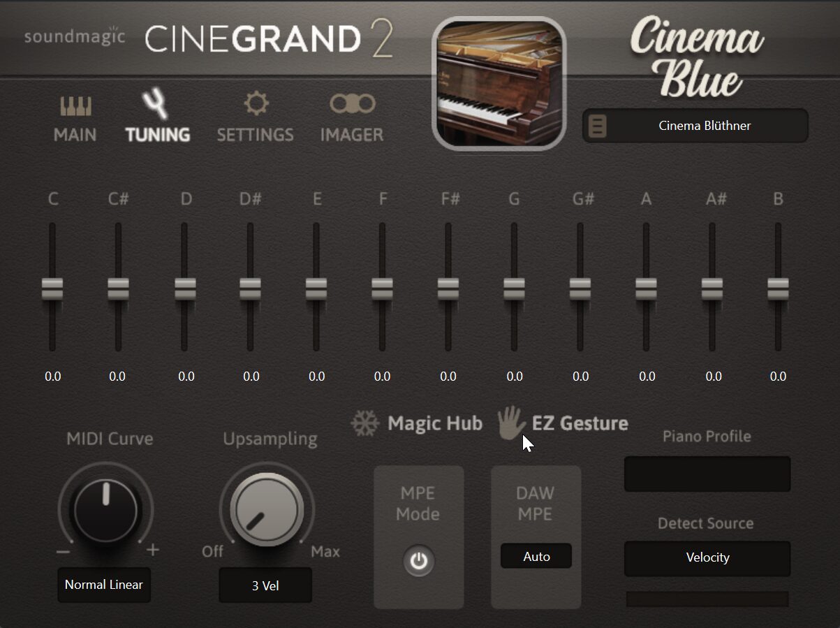Click the Upsampling Max label
The height and width of the screenshot is (628, 840).
click(325, 552)
